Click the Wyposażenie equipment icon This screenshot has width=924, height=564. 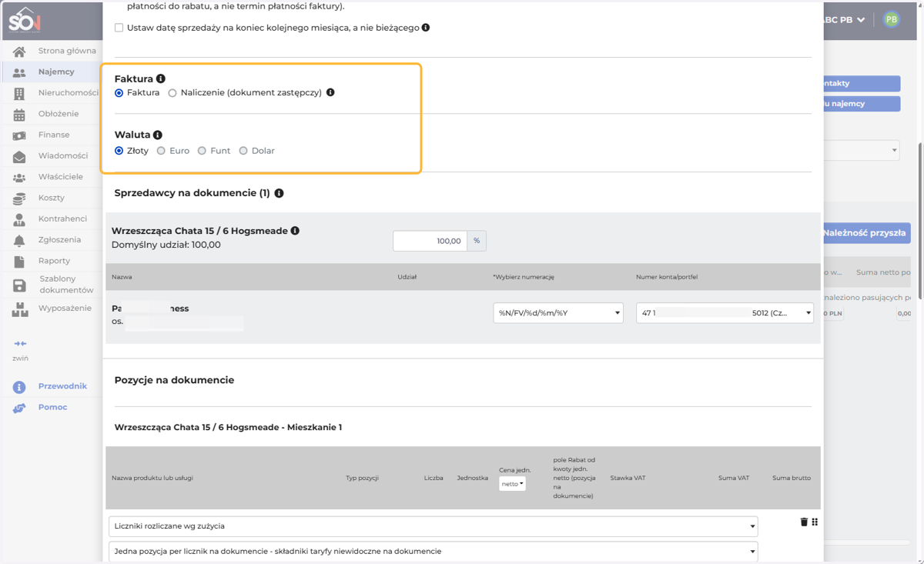[x=19, y=310]
